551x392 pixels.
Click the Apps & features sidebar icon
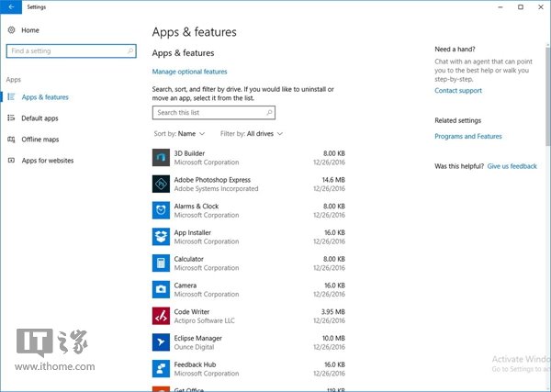(x=11, y=97)
